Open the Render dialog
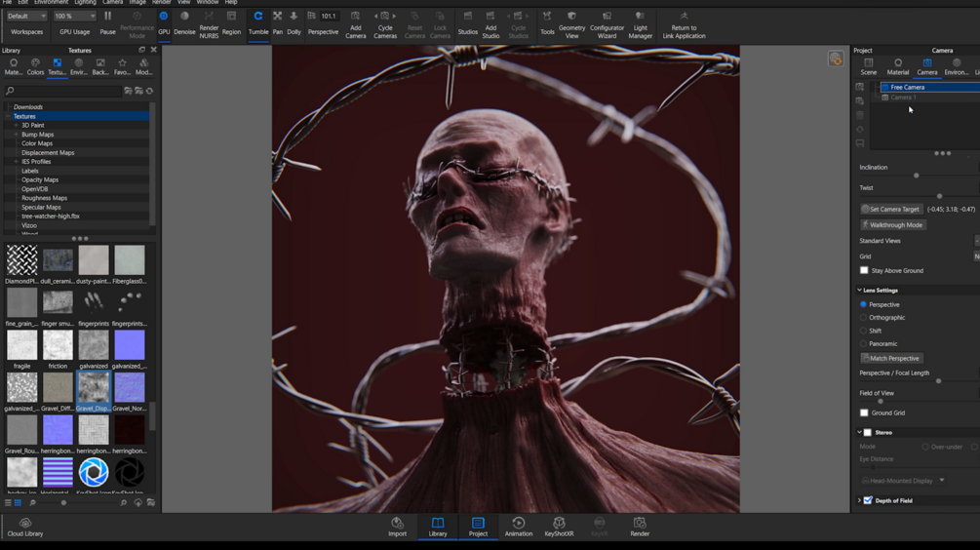The height and width of the screenshot is (550, 980). click(640, 527)
